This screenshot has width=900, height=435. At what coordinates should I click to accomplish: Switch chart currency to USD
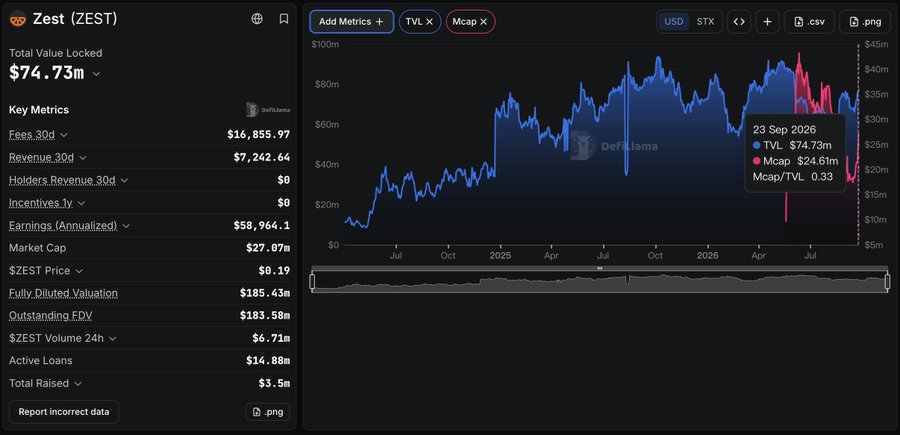point(674,22)
